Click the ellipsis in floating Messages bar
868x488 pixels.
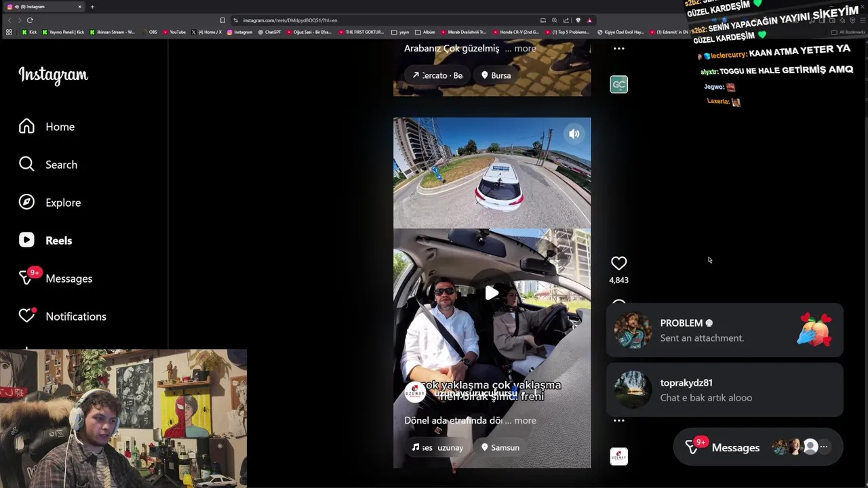824,447
